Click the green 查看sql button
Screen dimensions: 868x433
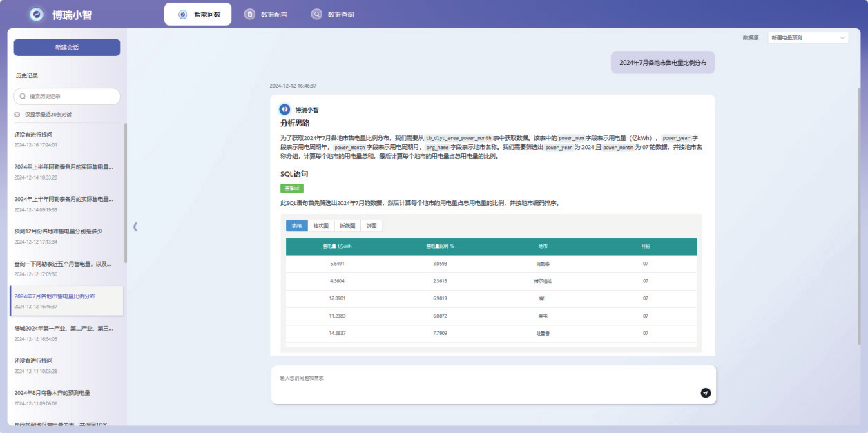coord(291,188)
